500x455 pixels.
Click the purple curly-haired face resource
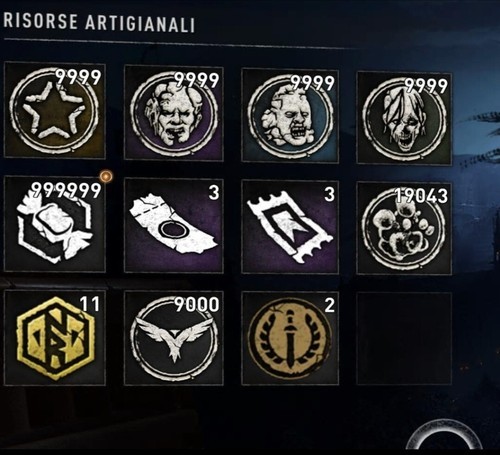click(174, 113)
